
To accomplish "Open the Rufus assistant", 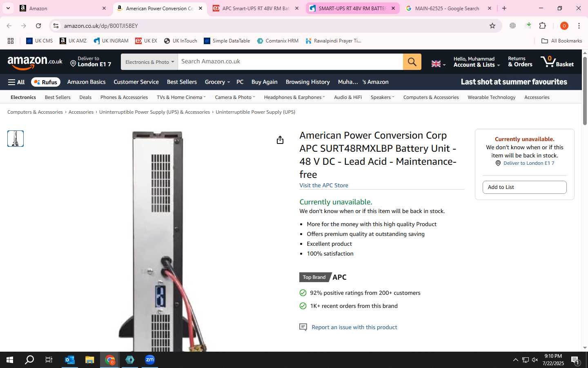I will click(46, 82).
